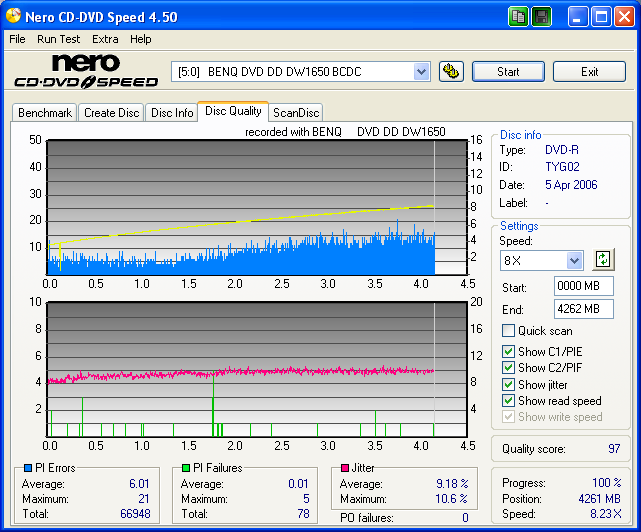Click the Start field showing 0000 MB
The width and height of the screenshot is (641, 532).
[584, 286]
